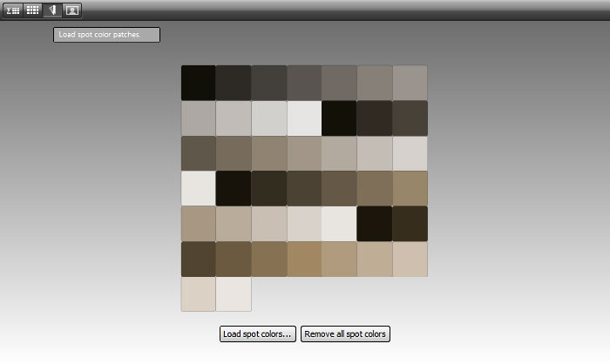Select the first tan swatch in fifth row

click(199, 224)
